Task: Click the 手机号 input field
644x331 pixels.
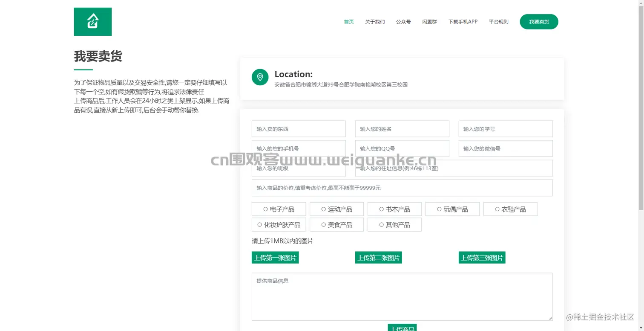Action: (299, 148)
